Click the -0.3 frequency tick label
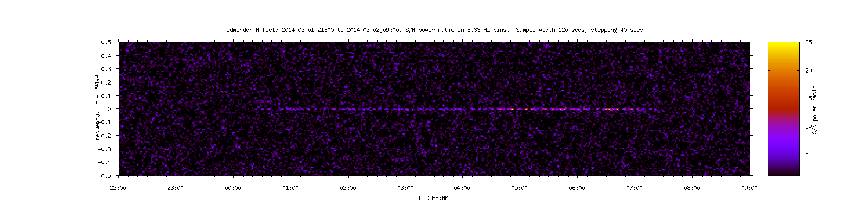 click(x=105, y=149)
